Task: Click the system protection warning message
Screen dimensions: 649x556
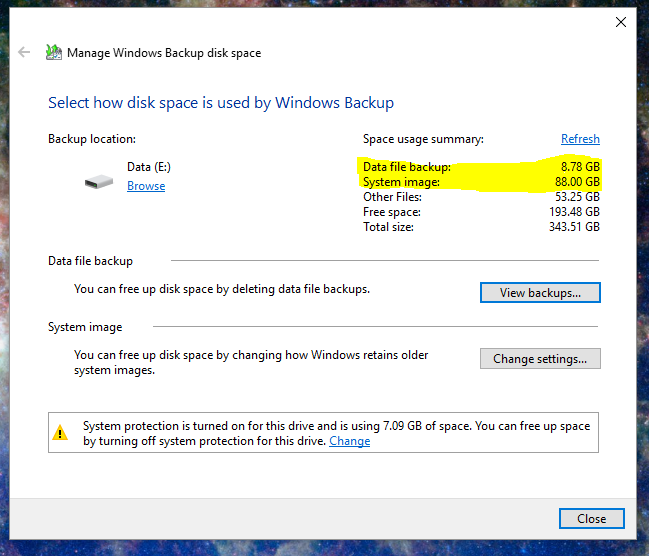Action: pyautogui.click(x=336, y=433)
